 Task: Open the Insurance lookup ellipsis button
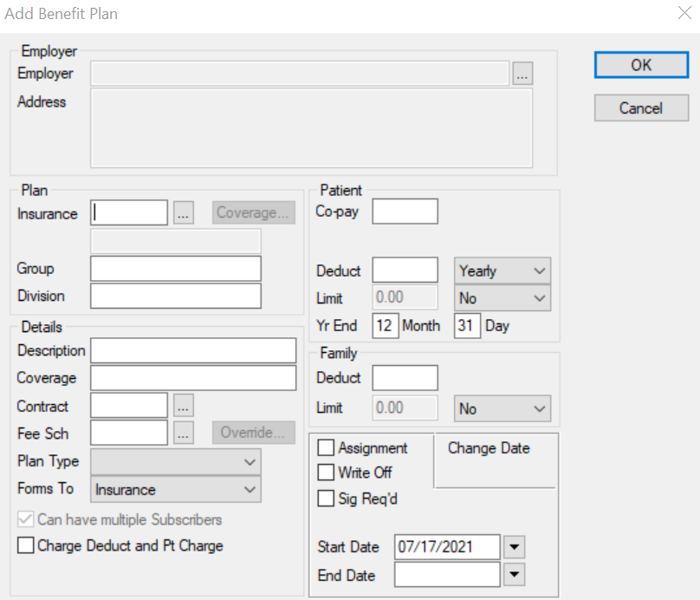click(x=183, y=213)
